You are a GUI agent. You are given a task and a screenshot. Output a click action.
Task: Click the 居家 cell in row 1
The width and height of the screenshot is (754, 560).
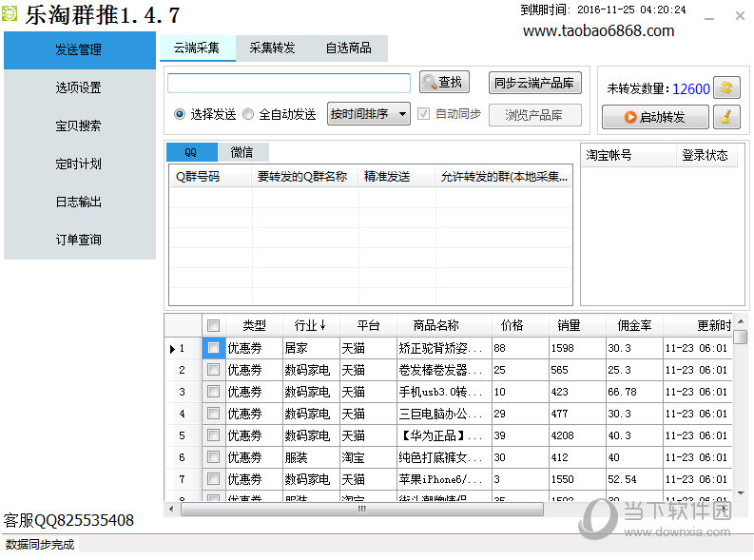[311, 348]
